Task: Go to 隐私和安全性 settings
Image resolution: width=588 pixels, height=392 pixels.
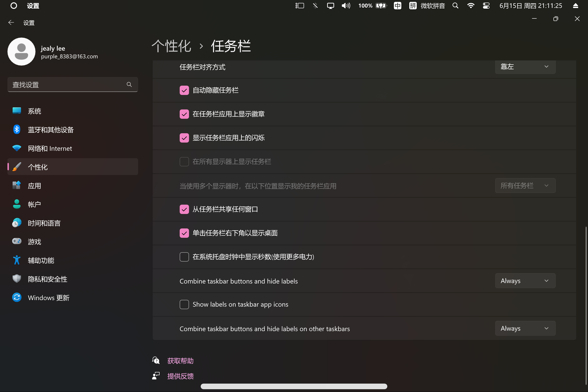Action: [73, 279]
